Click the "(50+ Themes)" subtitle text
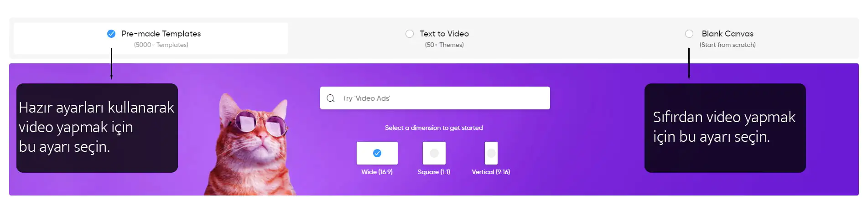Image resolution: width=868 pixels, height=206 pixels. (444, 45)
